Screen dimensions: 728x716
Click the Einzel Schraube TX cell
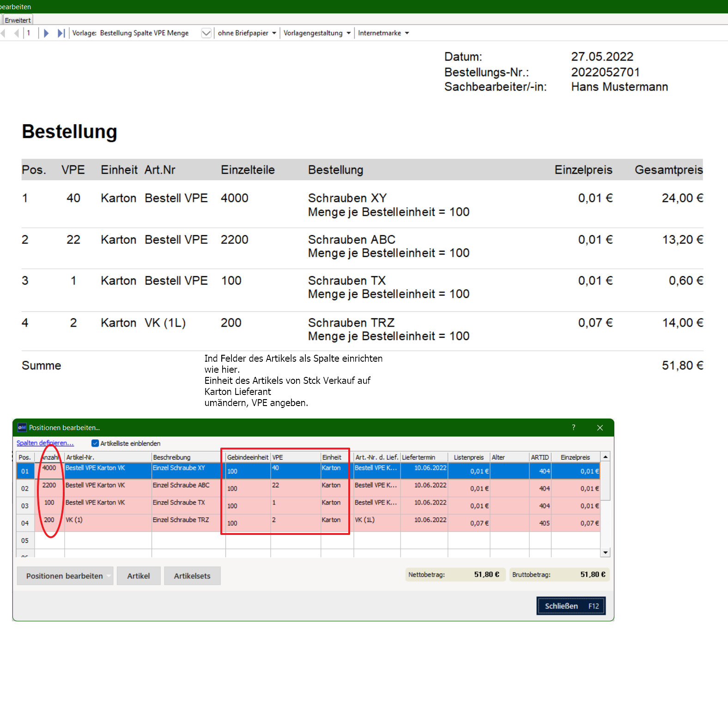point(188,506)
